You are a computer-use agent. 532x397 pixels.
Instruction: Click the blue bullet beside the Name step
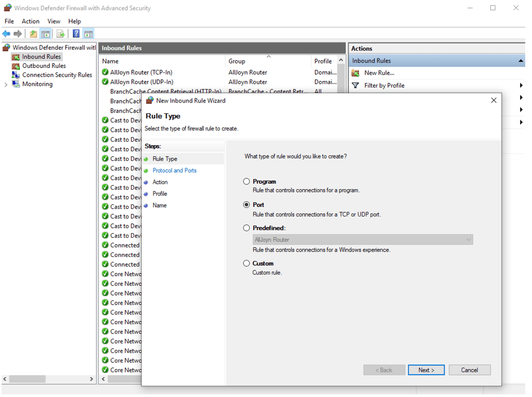pos(146,205)
